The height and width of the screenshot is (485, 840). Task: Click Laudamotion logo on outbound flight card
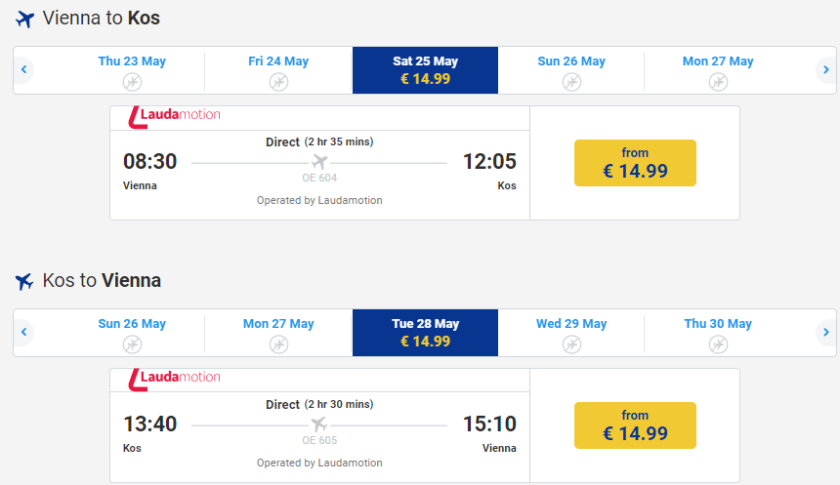tap(175, 115)
